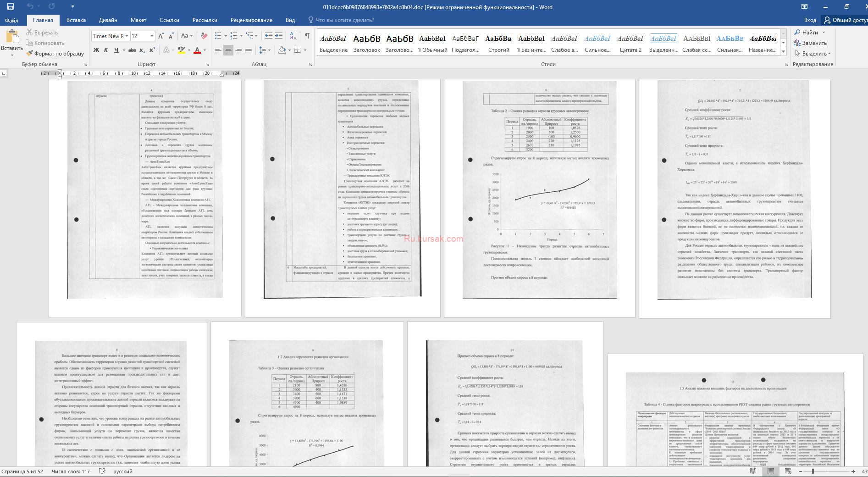Toggle strikethrough formatting (abc)
868x477 pixels.
[x=132, y=50]
